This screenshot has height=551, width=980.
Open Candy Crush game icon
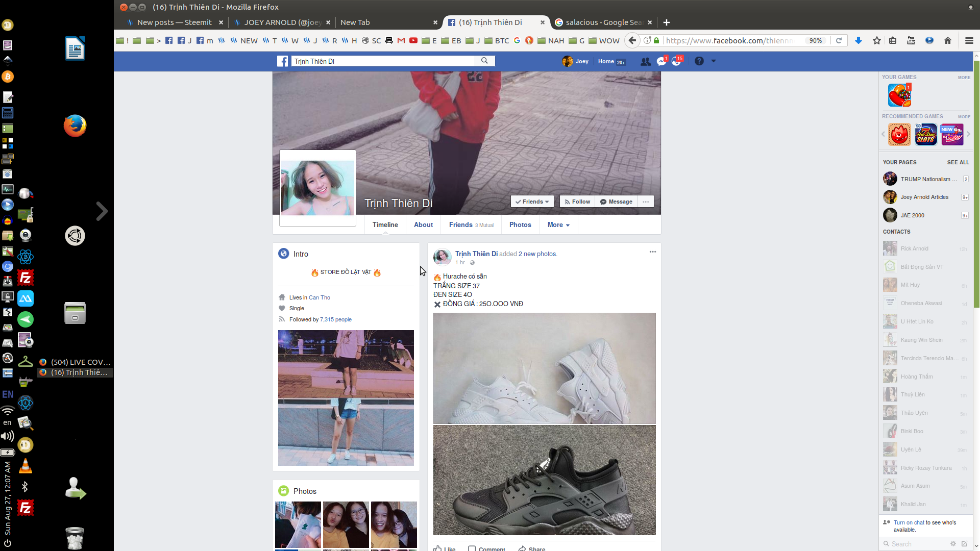coord(899,95)
